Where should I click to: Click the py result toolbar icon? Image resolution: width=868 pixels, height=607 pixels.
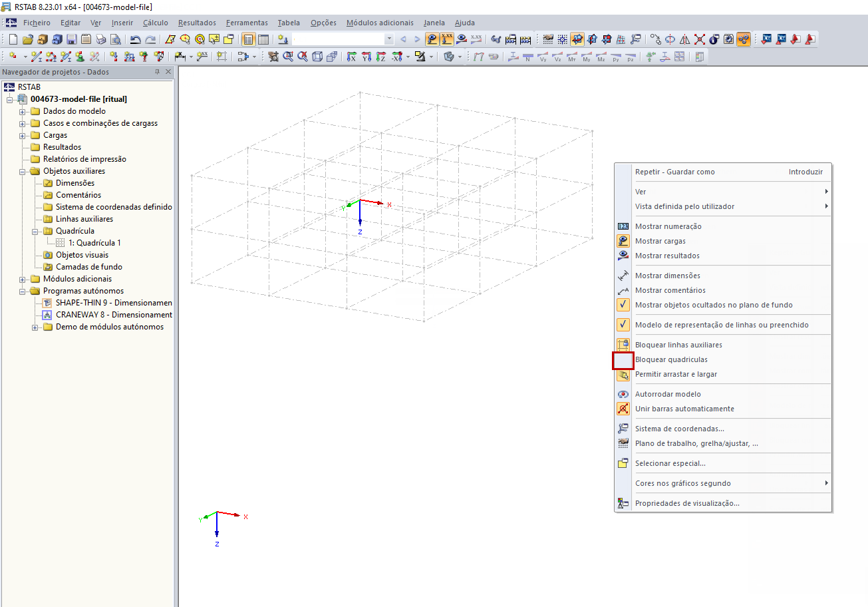(616, 57)
